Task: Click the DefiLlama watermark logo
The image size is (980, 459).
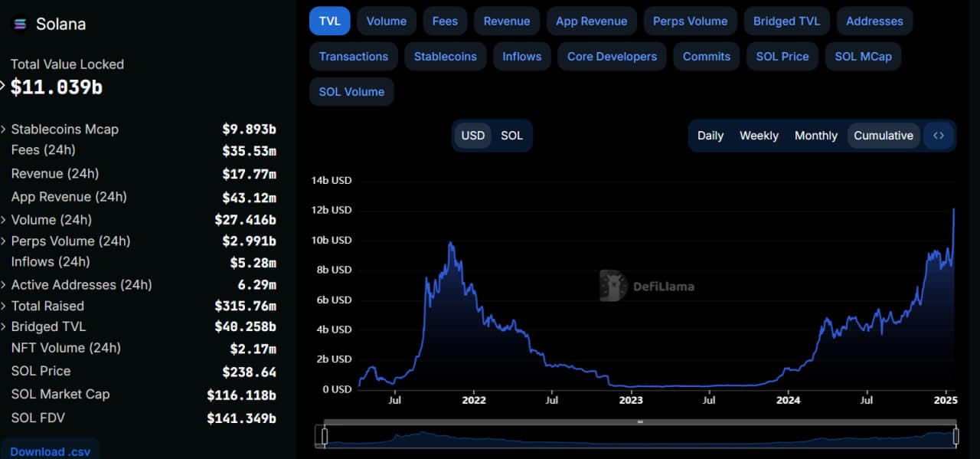Action: coord(647,286)
